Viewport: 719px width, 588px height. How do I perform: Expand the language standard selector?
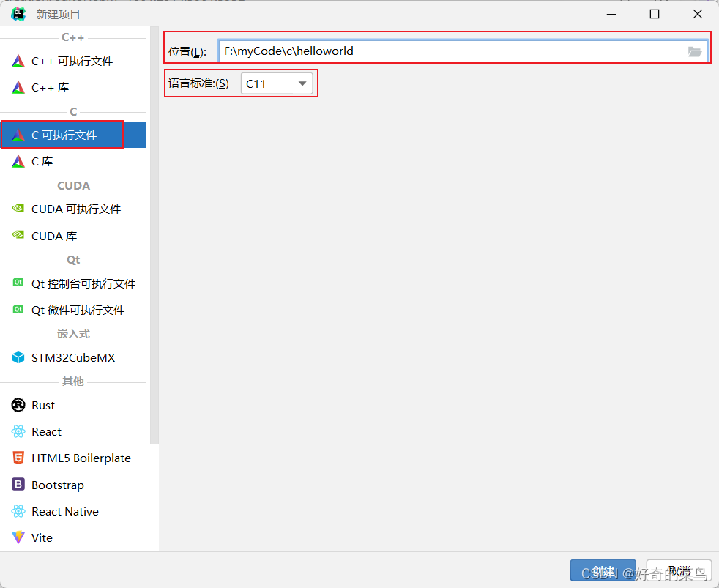[302, 83]
